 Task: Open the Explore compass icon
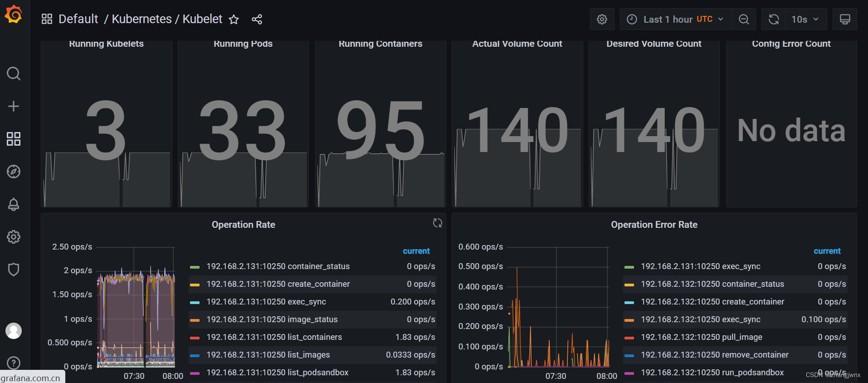coord(14,172)
